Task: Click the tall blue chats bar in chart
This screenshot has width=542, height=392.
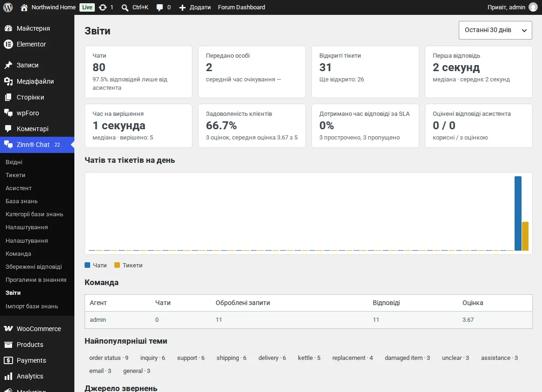Action: coord(518,213)
